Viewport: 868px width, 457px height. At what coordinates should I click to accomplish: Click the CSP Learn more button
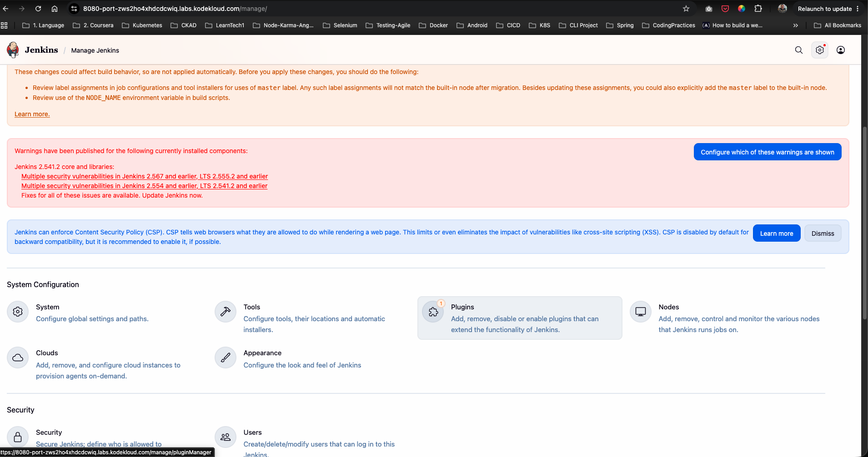[x=777, y=233]
